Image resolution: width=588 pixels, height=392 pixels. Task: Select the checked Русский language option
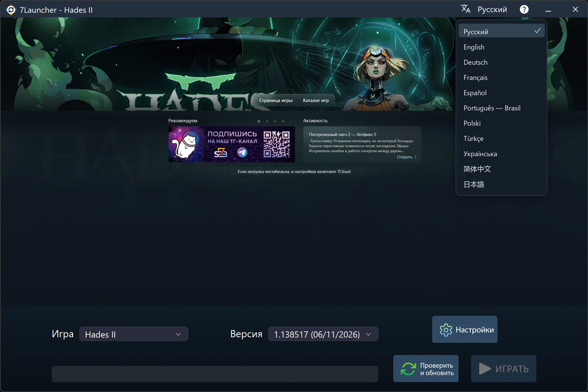point(502,31)
